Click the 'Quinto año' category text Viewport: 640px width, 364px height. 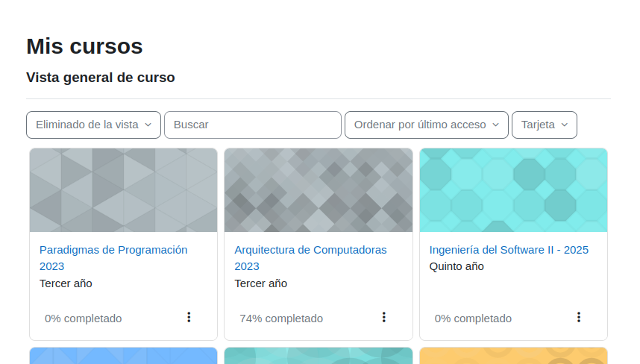point(457,266)
